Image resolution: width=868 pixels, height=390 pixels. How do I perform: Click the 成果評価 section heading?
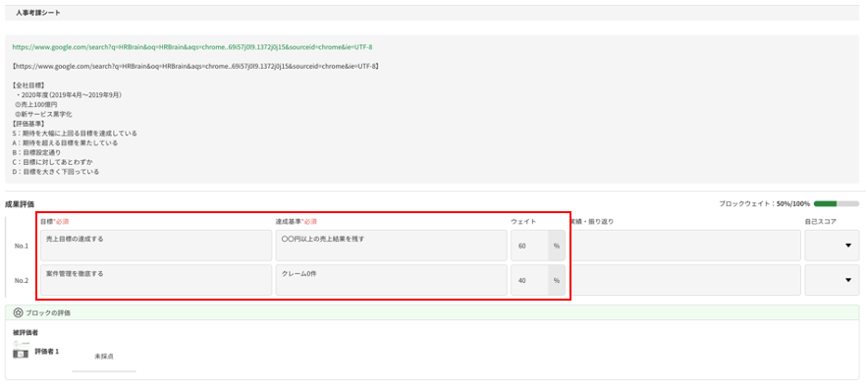(x=20, y=204)
